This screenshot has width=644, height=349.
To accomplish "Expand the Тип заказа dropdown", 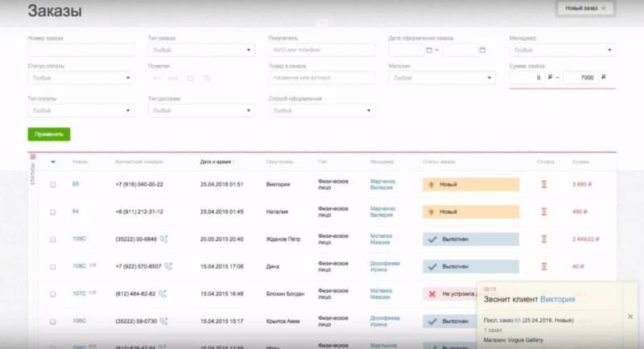I will 201,50.
